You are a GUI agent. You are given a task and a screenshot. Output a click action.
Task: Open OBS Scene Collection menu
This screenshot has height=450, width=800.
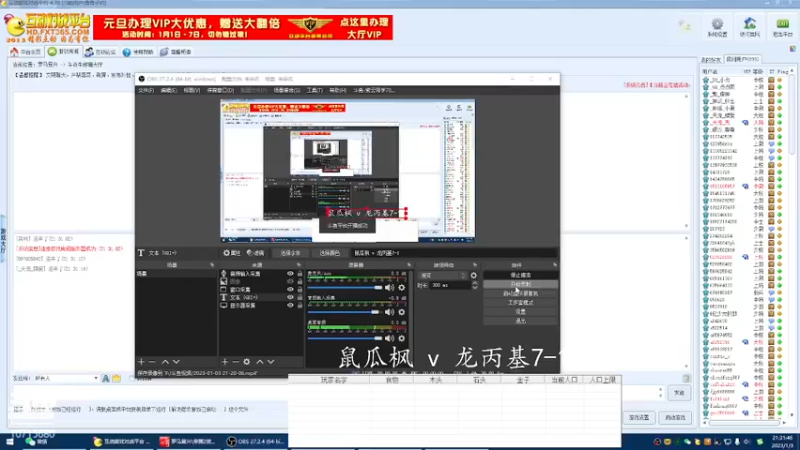tap(286, 90)
